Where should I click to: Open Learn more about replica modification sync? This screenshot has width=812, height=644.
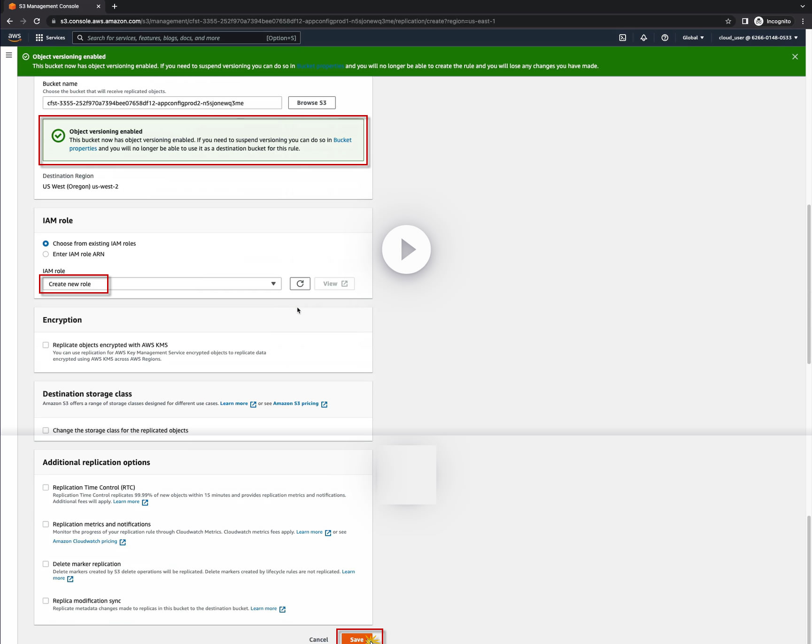[268, 609]
